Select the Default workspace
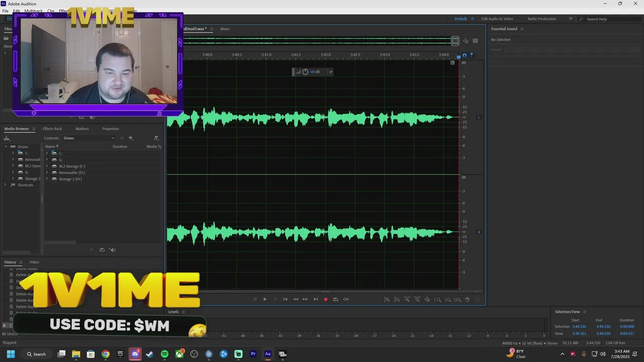This screenshot has height=362, width=644. (461, 19)
